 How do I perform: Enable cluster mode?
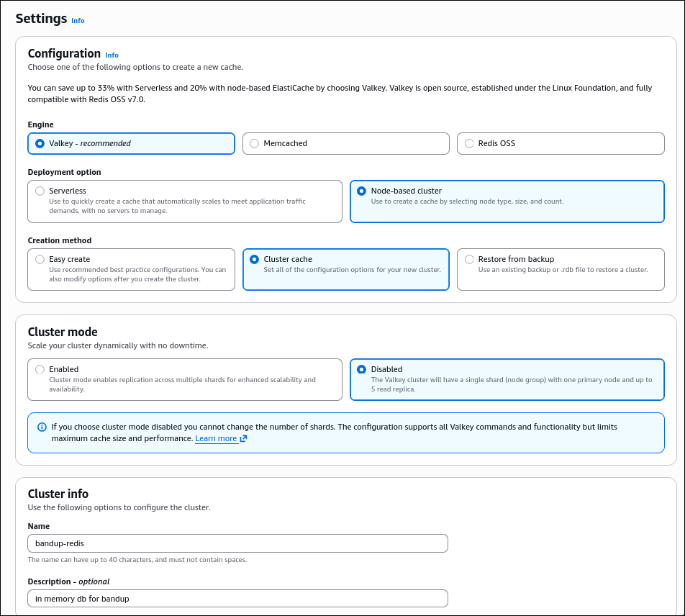point(40,369)
